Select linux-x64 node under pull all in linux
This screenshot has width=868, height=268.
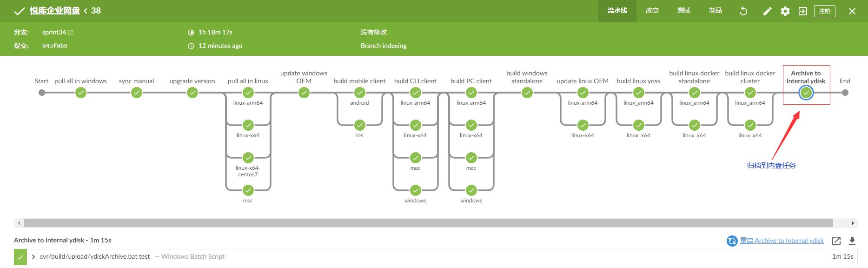tap(248, 125)
